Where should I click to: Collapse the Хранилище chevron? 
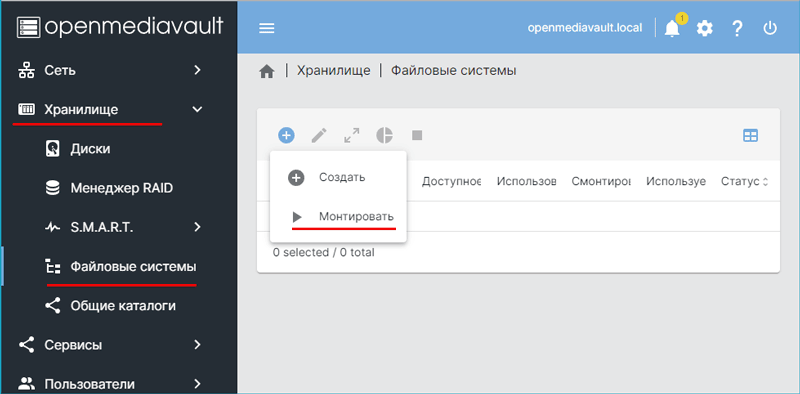pyautogui.click(x=197, y=109)
